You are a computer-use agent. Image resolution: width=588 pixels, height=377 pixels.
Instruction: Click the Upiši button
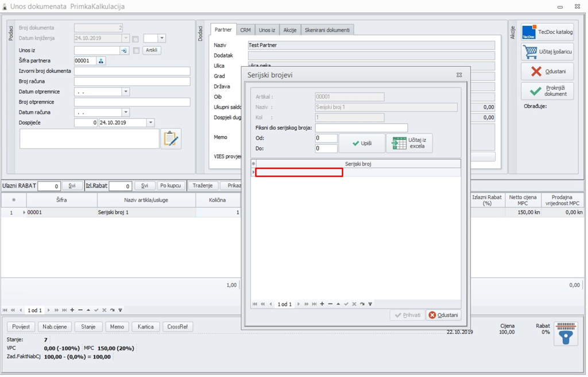(x=362, y=143)
